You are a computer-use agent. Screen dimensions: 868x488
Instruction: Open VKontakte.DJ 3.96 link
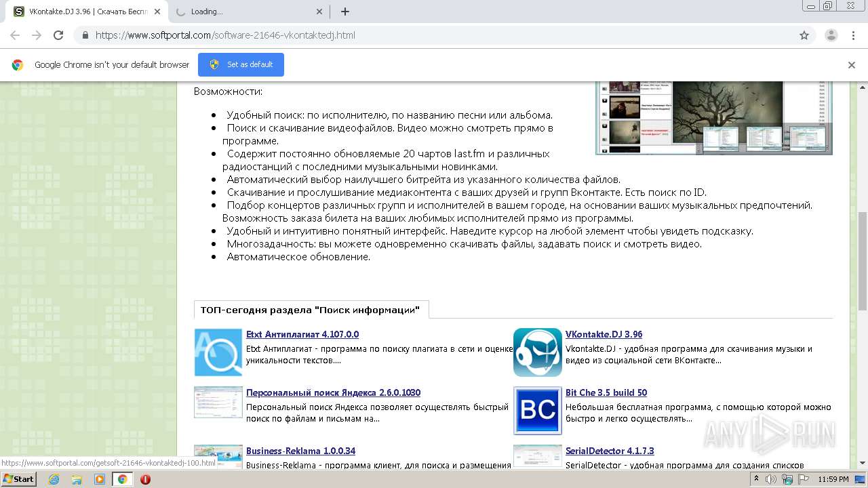pyautogui.click(x=604, y=334)
